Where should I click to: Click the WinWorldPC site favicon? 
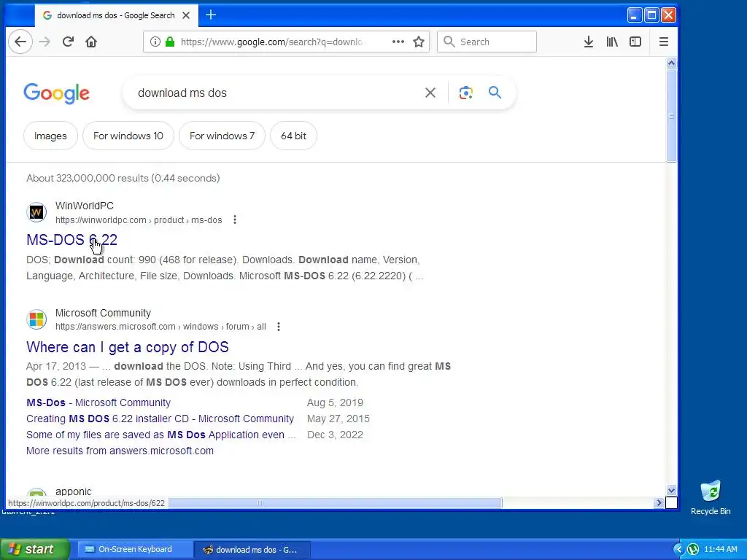pos(36,212)
